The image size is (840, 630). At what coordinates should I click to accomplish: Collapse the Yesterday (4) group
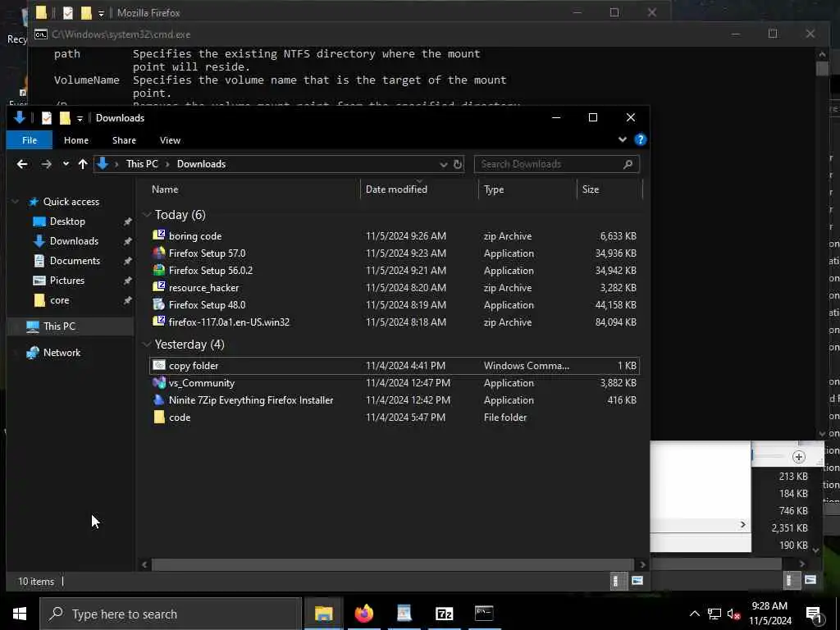147,345
